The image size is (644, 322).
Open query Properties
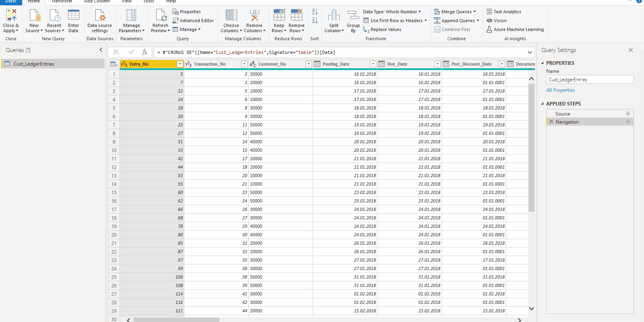pos(186,12)
